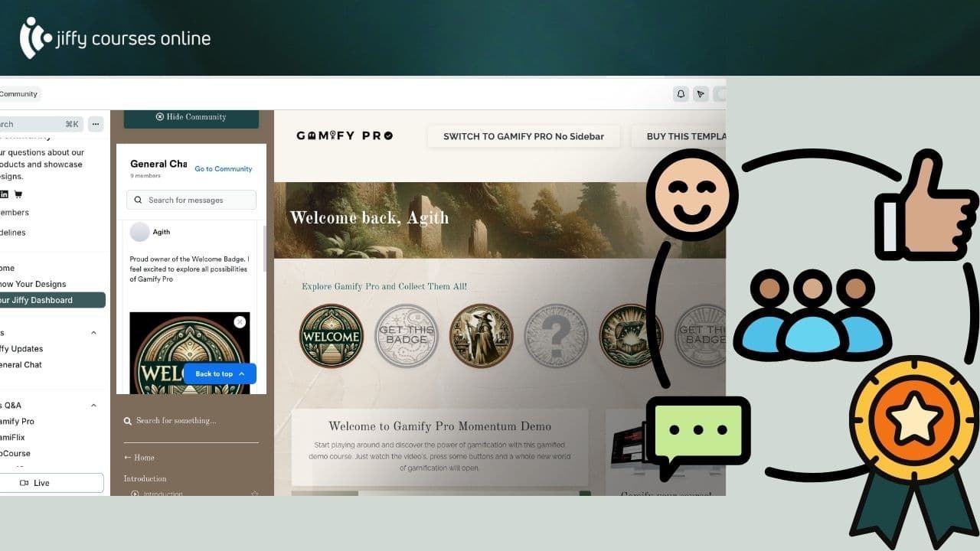980x551 pixels.
Task: Open the wizard badge medallion
Action: [482, 336]
